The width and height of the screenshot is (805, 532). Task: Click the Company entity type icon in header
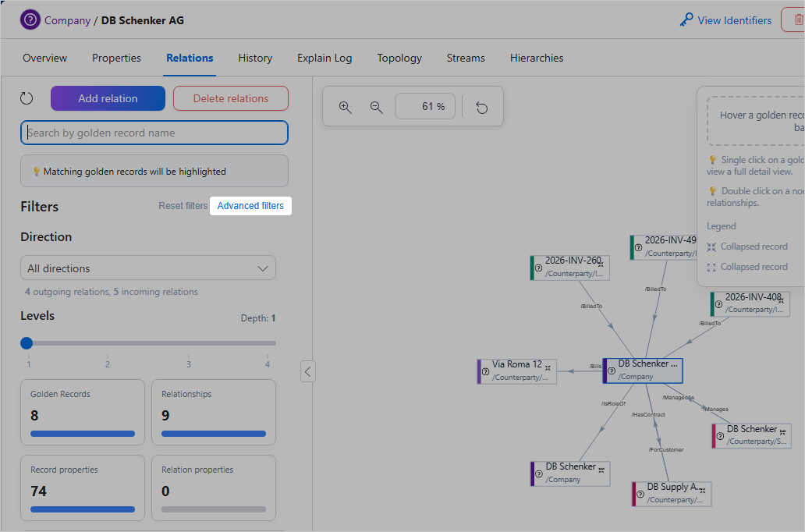(x=30, y=20)
